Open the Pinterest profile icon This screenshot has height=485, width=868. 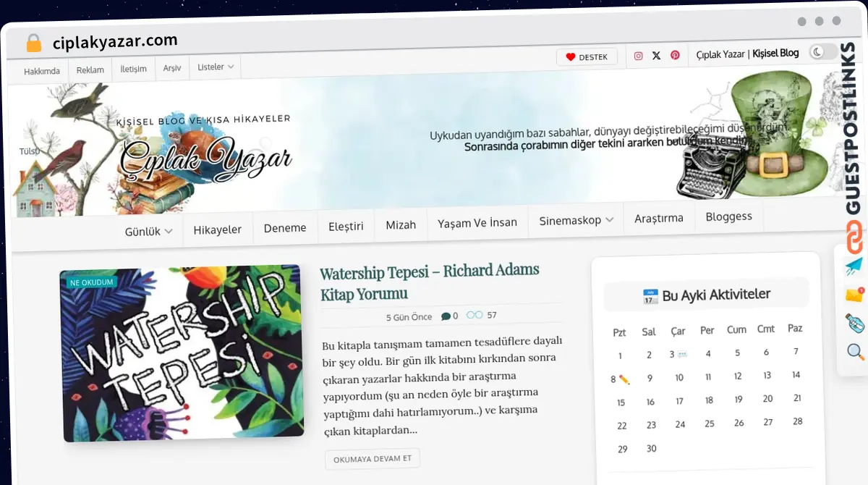[x=675, y=55]
